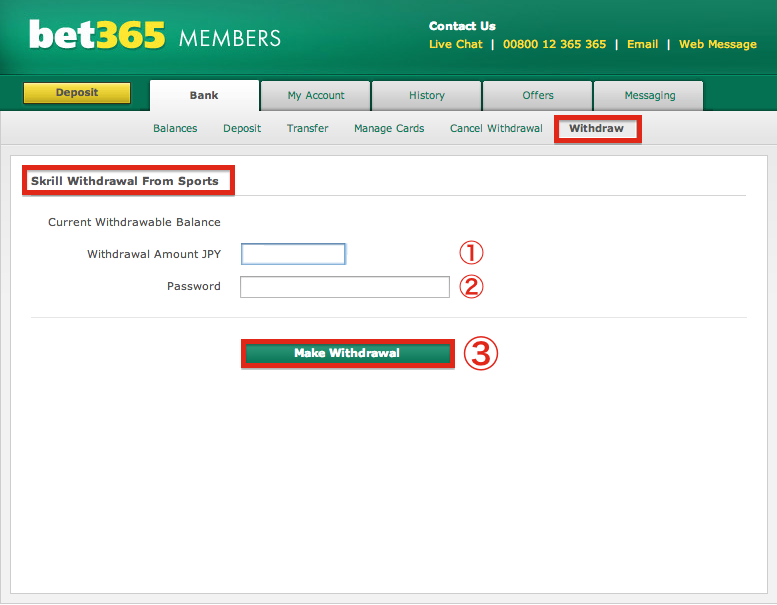Click the Email contact link

642,45
